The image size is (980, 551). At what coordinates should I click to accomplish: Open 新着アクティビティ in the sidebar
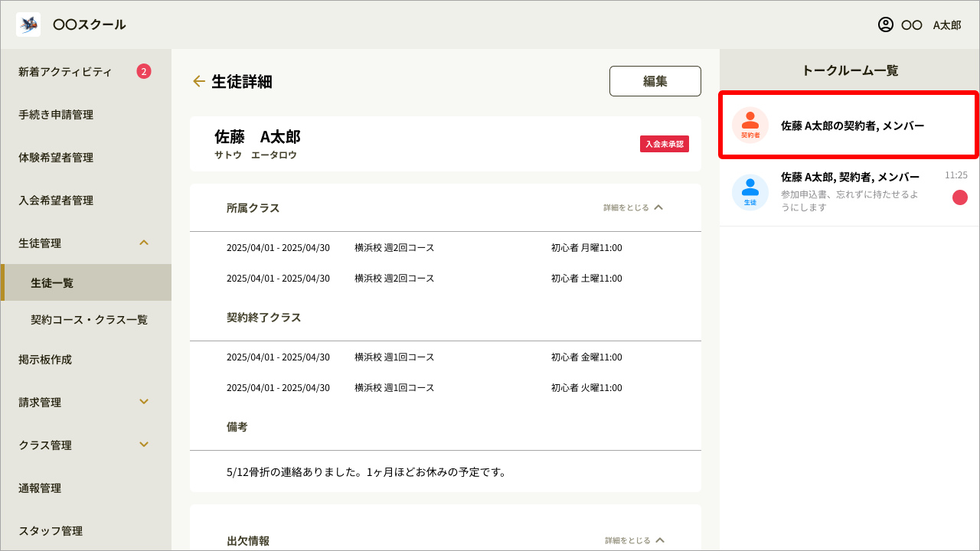[x=86, y=72]
